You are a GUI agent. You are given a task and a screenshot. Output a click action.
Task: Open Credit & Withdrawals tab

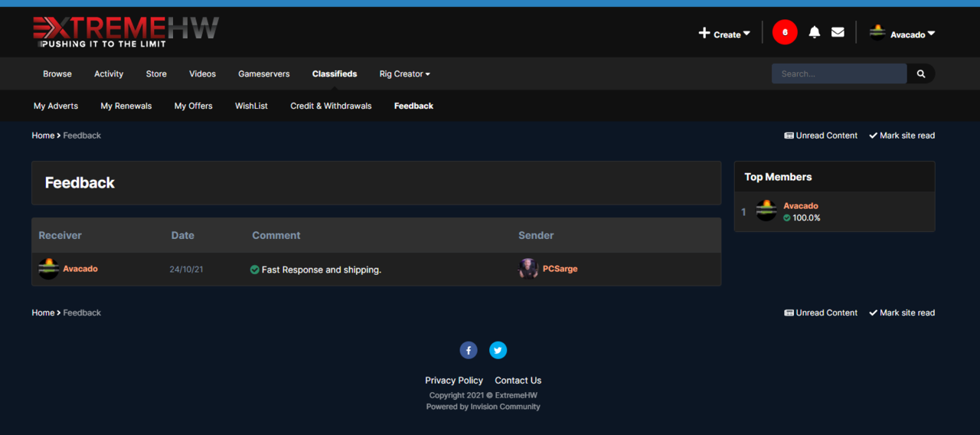pyautogui.click(x=331, y=106)
